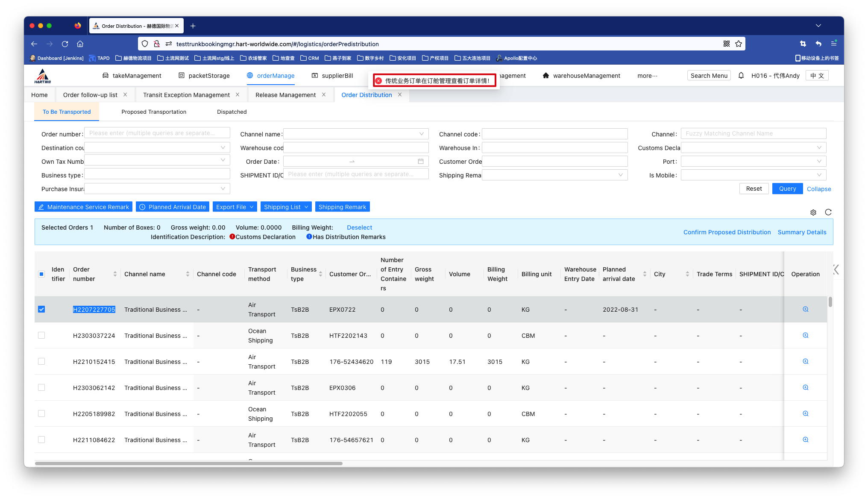Switch to the Proposed Transportation tab
The image size is (868, 499).
154,112
